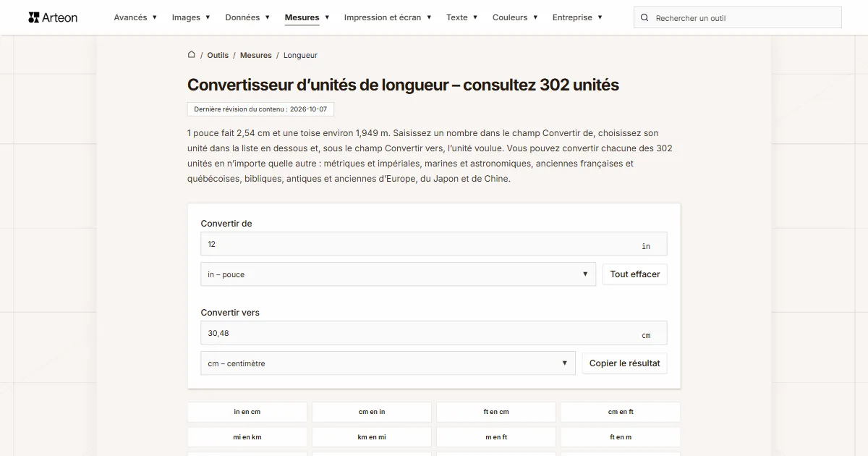Open the cm – centimètre unit dropdown
This screenshot has width=868, height=456.
click(388, 363)
